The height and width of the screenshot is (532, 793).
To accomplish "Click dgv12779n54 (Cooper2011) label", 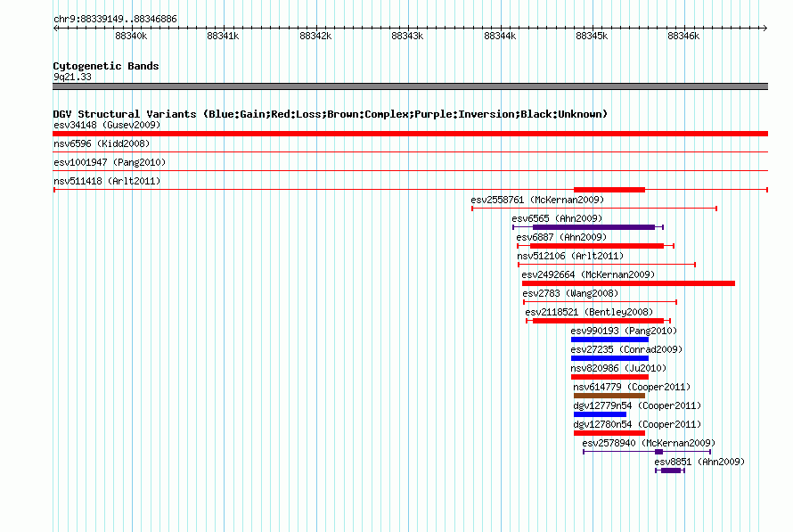I will [637, 405].
